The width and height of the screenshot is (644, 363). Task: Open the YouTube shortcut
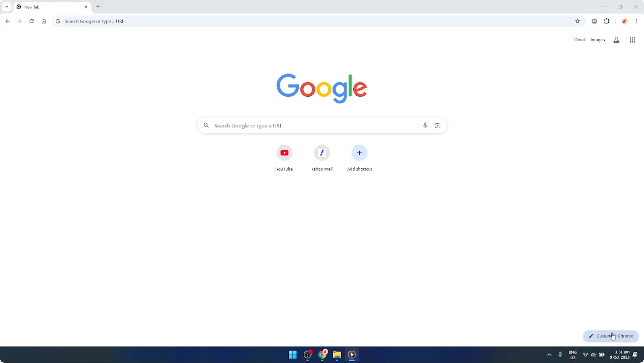tap(284, 158)
